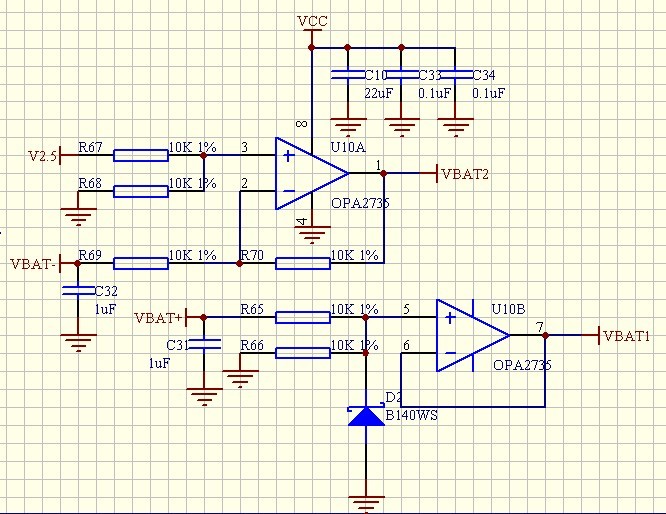Click the R70 designator text
The width and height of the screenshot is (666, 514).
(x=252, y=255)
